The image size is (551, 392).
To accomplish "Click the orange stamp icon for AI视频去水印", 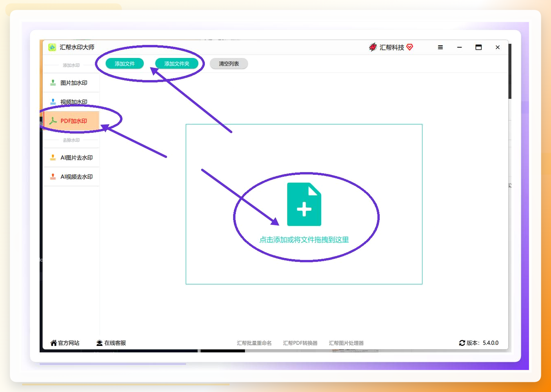I will [x=53, y=177].
